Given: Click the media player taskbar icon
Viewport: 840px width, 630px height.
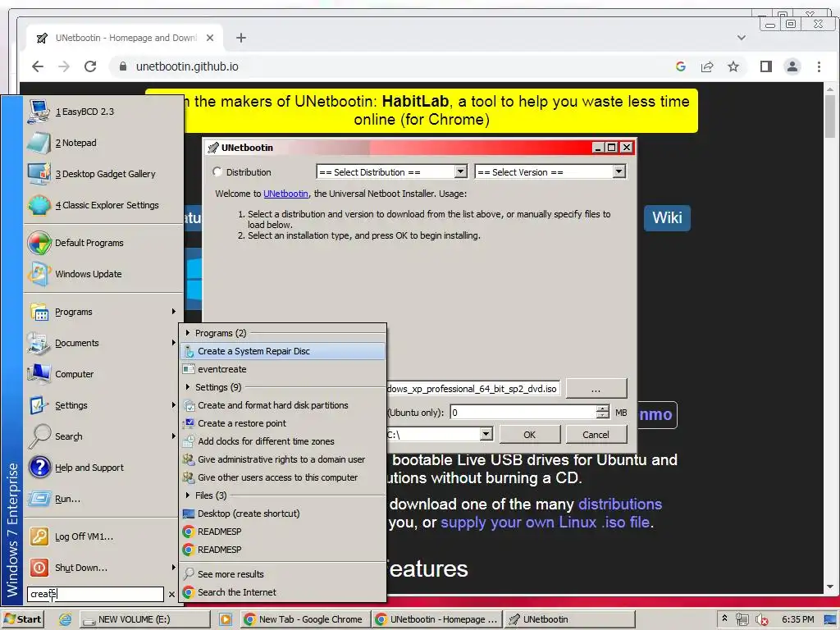Looking at the screenshot, I should point(226,619).
